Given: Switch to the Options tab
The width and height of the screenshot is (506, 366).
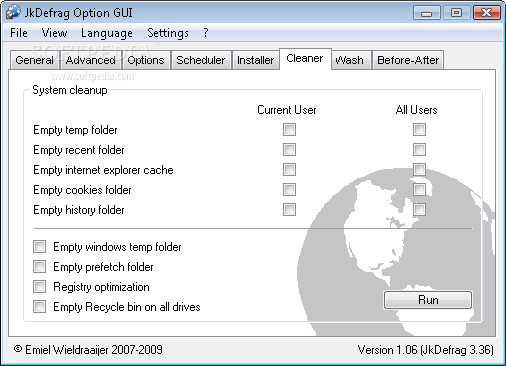Looking at the screenshot, I should click(146, 60).
